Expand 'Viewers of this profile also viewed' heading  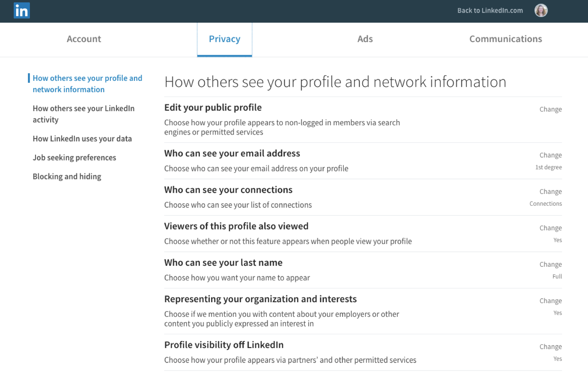click(x=236, y=226)
